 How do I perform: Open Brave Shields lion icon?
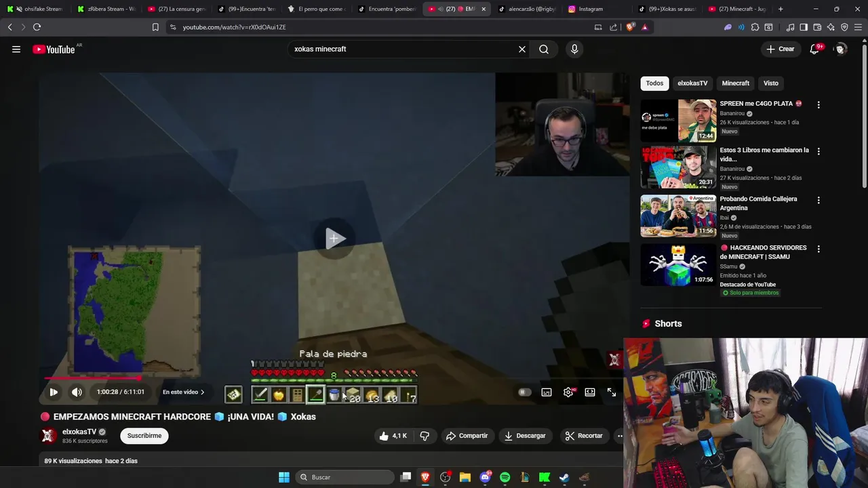(x=631, y=27)
